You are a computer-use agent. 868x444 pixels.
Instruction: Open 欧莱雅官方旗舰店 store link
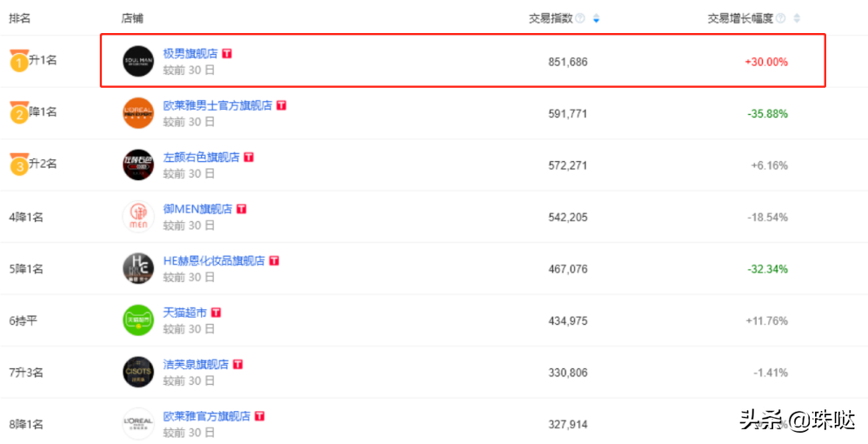coord(206,416)
